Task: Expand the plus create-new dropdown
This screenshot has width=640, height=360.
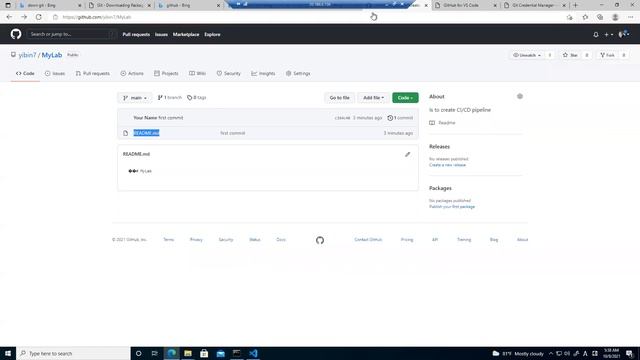Action: point(608,35)
